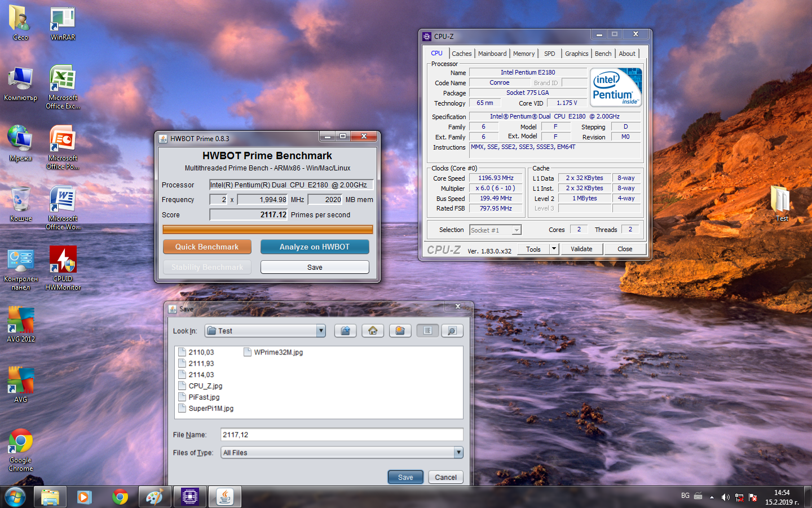Select the 2114,03 file in the list

(x=196, y=374)
